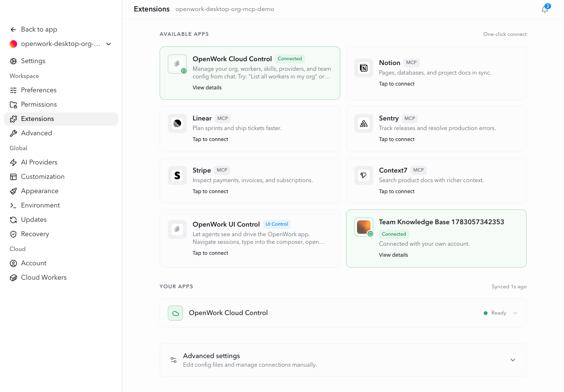Click the OpenWork UI Control app icon

point(177,229)
